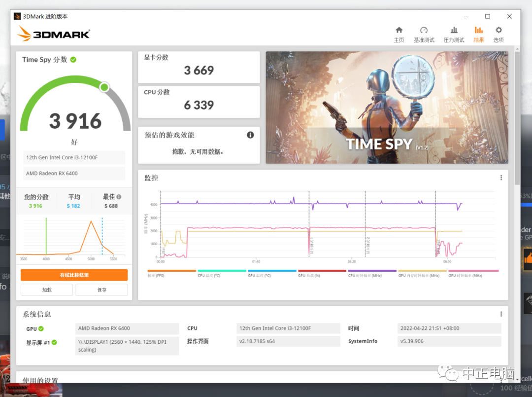This screenshot has width=532, height=397.
Task: Toggle 帧率 (FPS) legend in monitoring chart
Action: click(171, 273)
